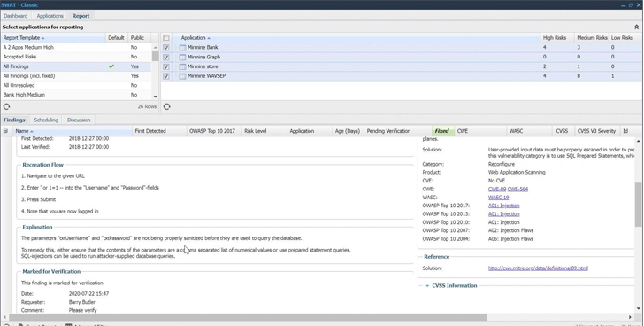
Task: Open the Dashboard tab
Action: click(x=16, y=16)
